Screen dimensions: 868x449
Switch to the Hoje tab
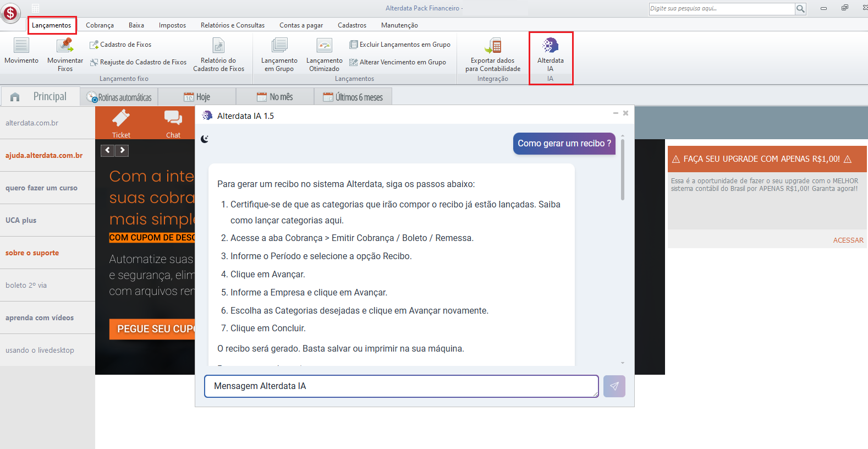click(197, 97)
